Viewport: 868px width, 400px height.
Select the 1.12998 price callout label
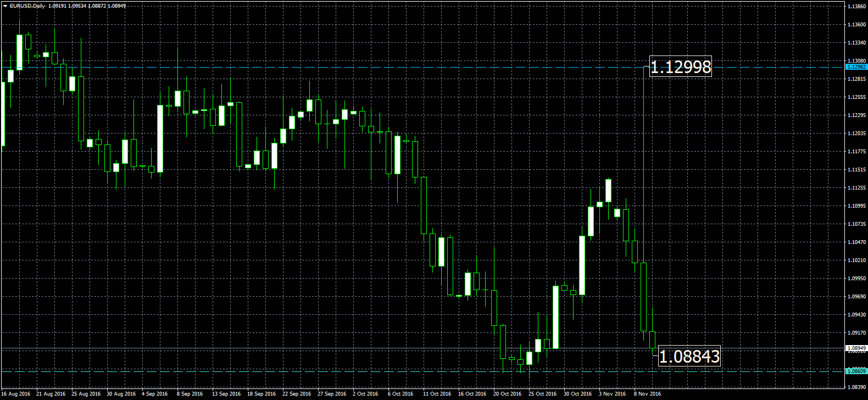tap(681, 67)
